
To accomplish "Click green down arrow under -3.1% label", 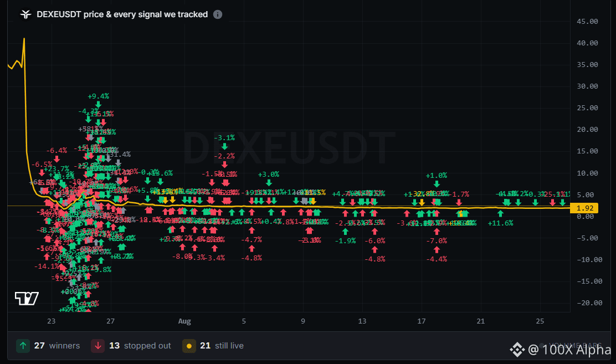I will (224, 146).
